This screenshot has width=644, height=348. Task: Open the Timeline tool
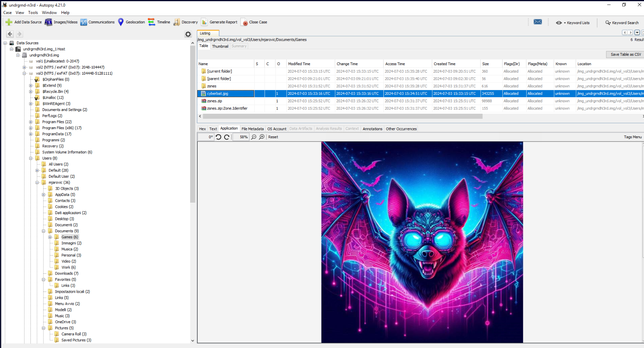tap(159, 22)
